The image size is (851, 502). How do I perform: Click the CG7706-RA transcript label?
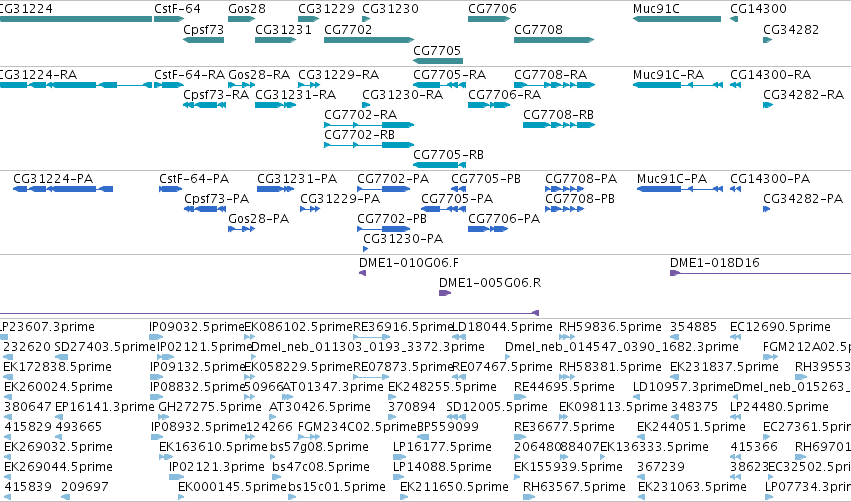click(x=504, y=94)
